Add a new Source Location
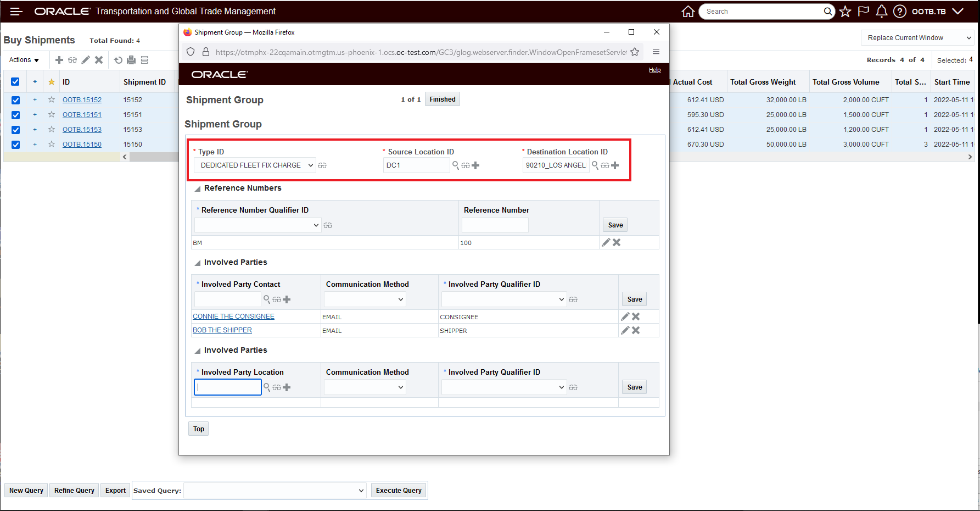The image size is (980, 511). pyautogui.click(x=475, y=165)
